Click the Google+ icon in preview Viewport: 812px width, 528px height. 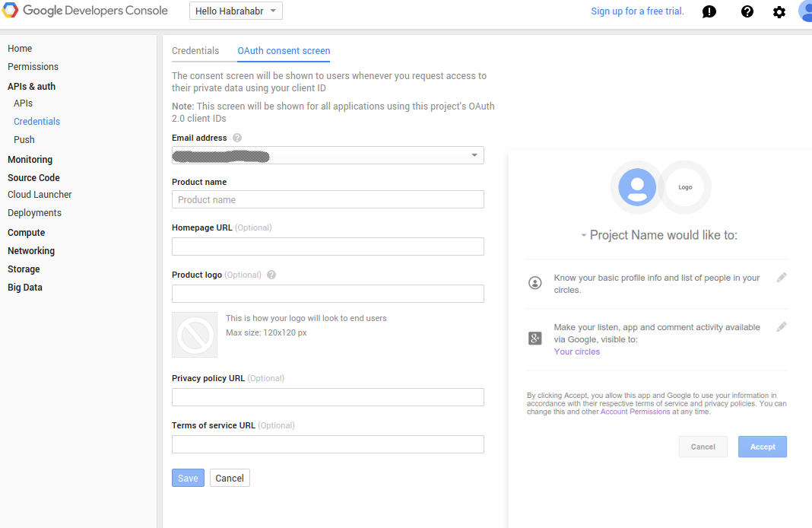[x=535, y=339]
